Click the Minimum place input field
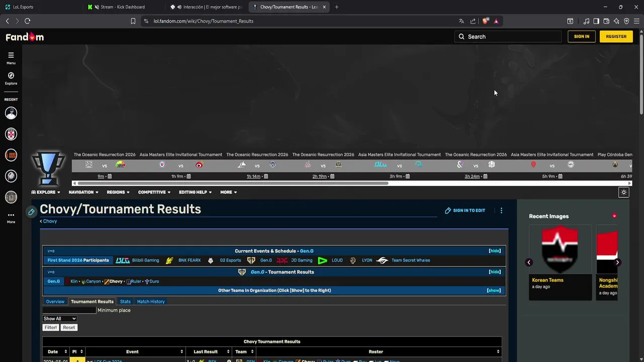644x362 pixels. tap(69, 311)
